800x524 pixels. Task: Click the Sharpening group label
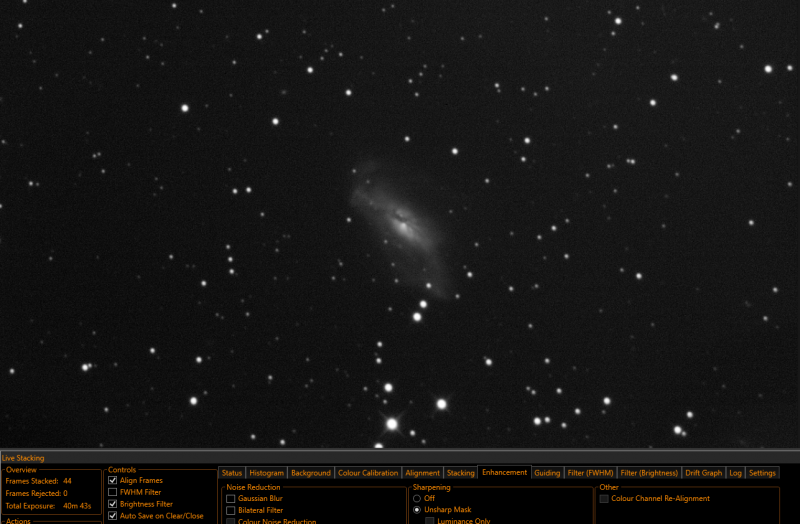432,487
